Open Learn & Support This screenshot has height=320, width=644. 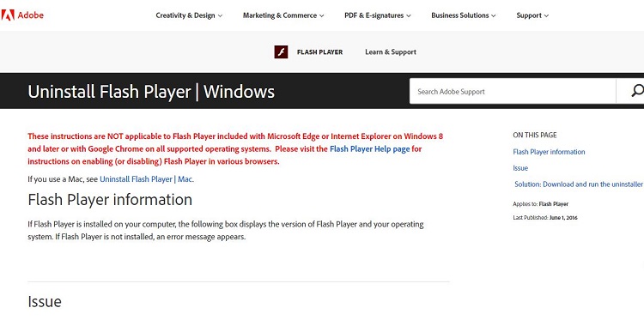coord(391,52)
